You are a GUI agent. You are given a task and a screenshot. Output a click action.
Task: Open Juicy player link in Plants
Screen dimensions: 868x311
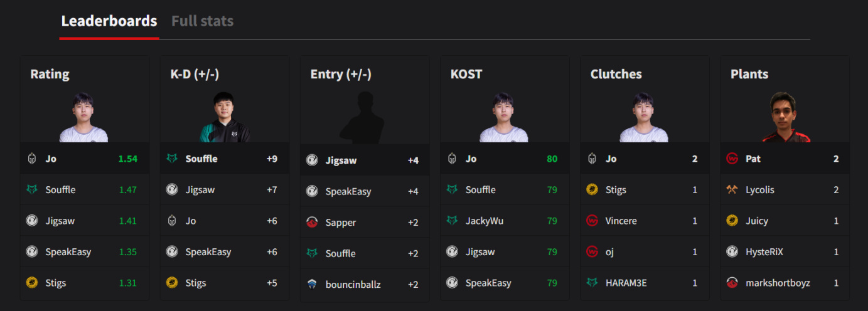point(756,221)
